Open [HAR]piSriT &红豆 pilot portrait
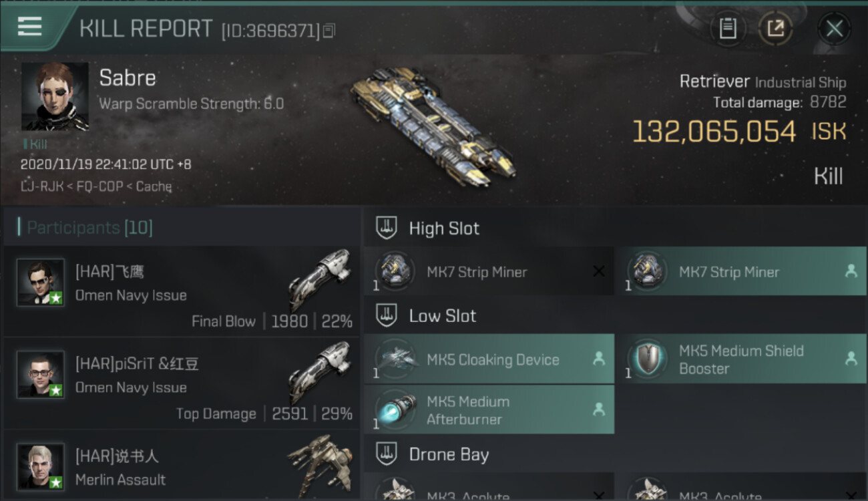 [x=41, y=374]
